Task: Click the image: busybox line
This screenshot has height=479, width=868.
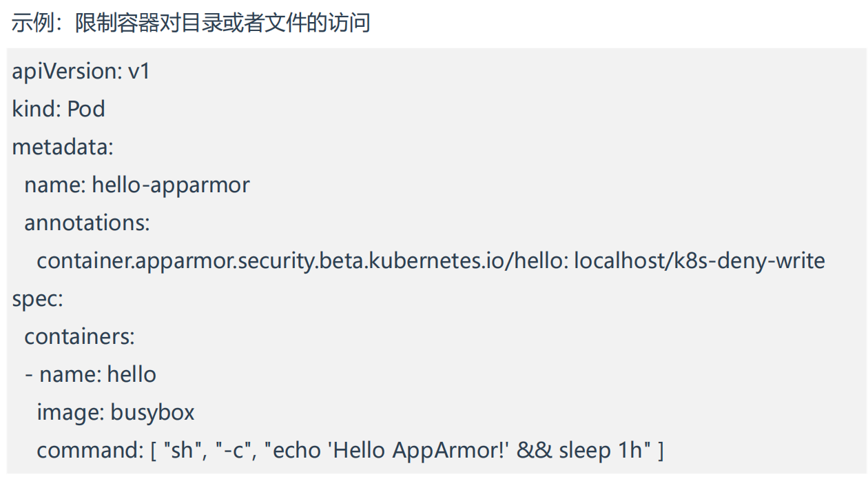Action: [x=116, y=413]
